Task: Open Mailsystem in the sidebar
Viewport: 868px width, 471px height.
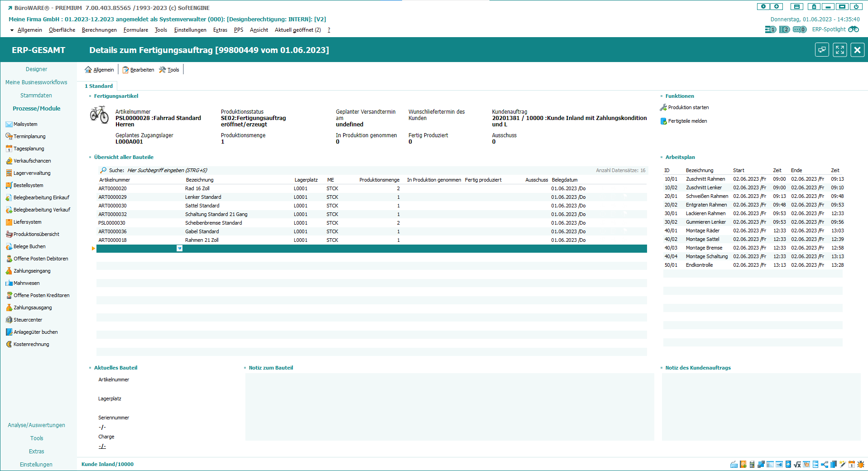Action: coord(25,124)
